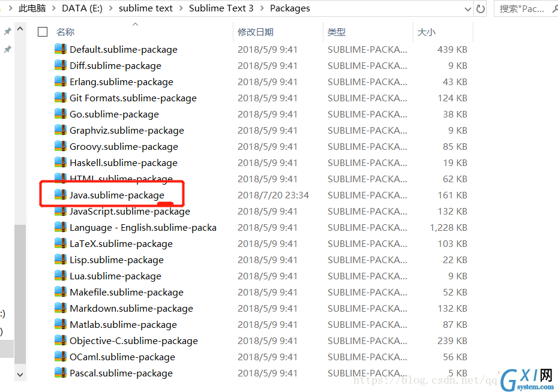The image size is (558, 392).
Task: Click the Packages breadcrumb segment
Action: [x=290, y=8]
